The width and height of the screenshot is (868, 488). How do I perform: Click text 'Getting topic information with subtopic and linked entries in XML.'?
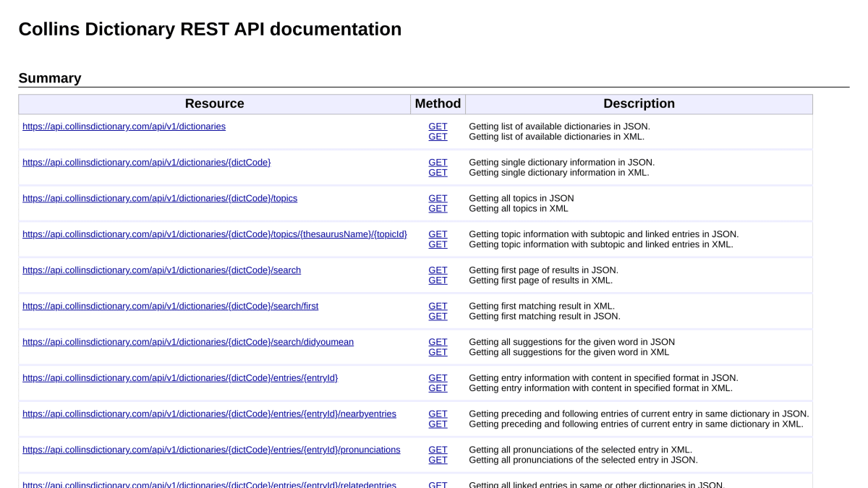click(x=601, y=244)
